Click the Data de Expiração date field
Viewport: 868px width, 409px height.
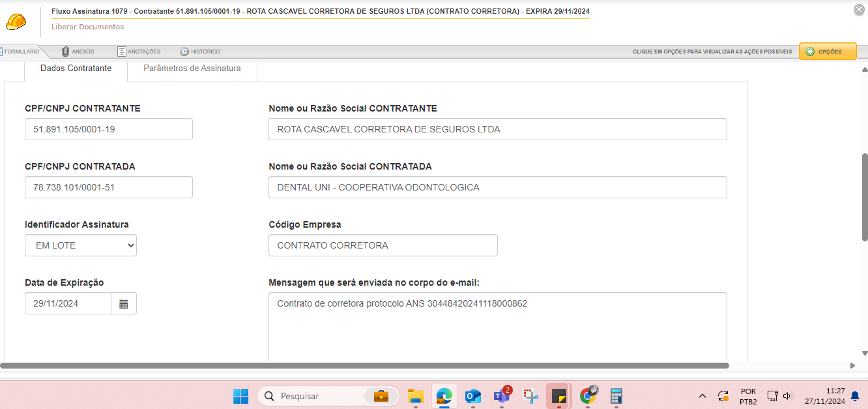coord(68,303)
